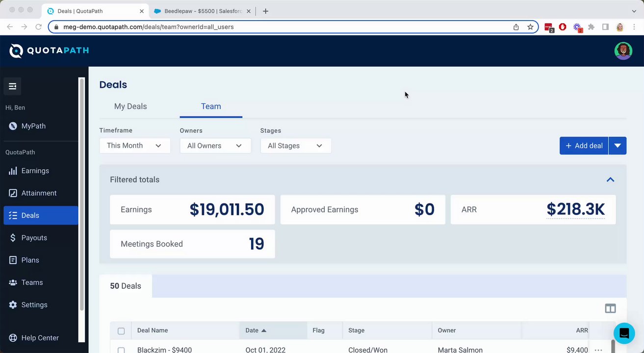The image size is (644, 353).
Task: Click Oct 01, 2022 date cell
Action: tap(265, 350)
